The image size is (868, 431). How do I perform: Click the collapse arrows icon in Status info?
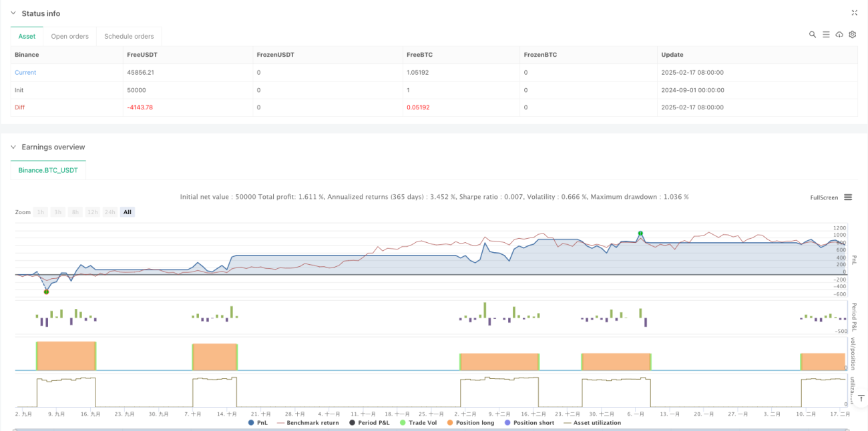855,13
